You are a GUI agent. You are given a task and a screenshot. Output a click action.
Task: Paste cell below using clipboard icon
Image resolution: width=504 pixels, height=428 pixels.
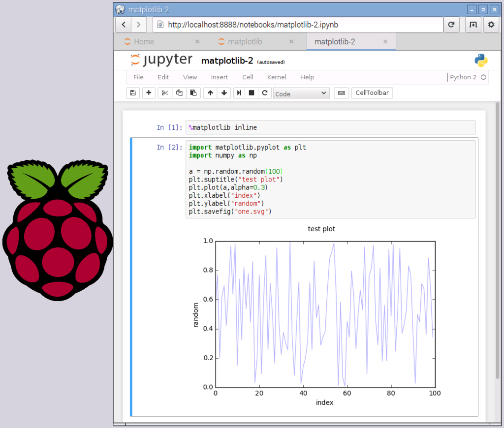click(193, 93)
